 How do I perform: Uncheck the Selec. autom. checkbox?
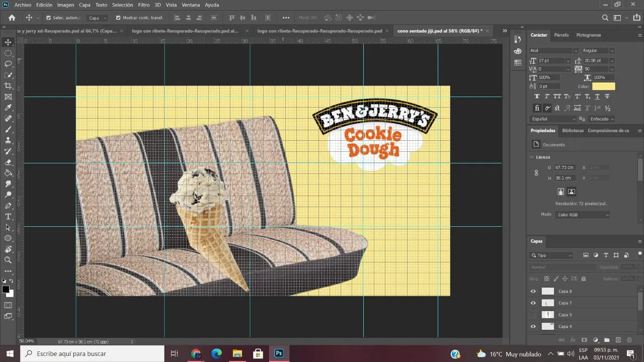(x=48, y=18)
